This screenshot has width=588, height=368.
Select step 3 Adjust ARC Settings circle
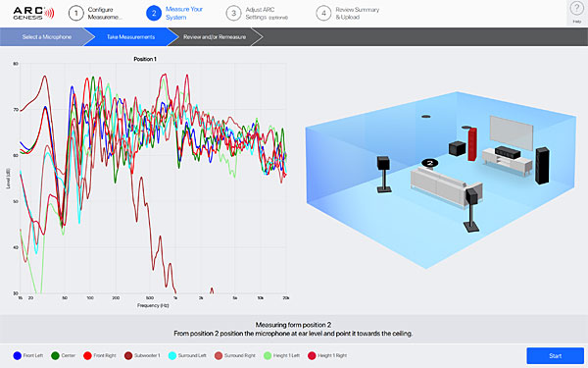click(x=233, y=14)
